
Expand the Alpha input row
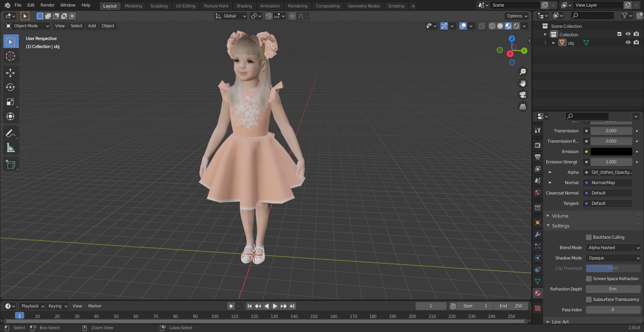point(550,172)
